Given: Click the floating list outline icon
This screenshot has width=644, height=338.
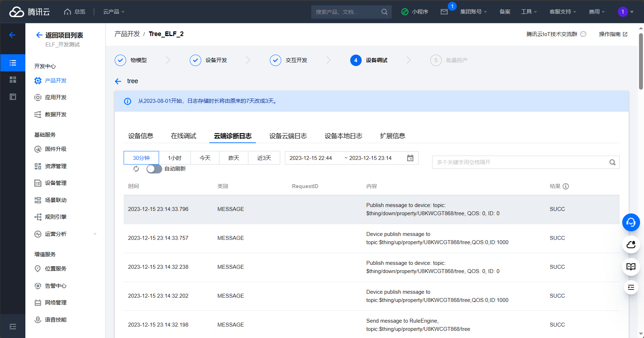Looking at the screenshot, I should [x=631, y=287].
